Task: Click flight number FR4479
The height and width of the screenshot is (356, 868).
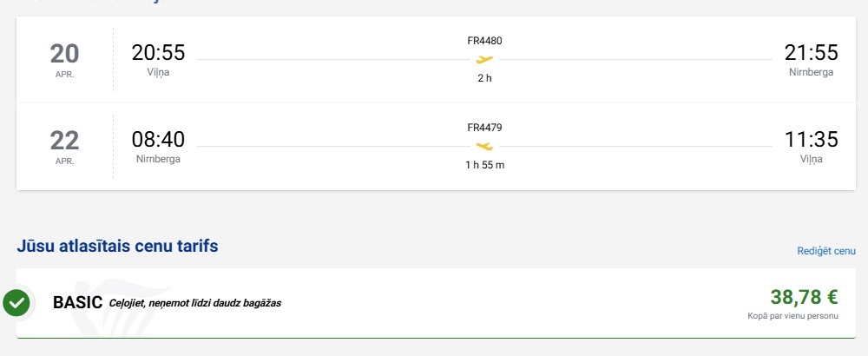Action: (484, 128)
